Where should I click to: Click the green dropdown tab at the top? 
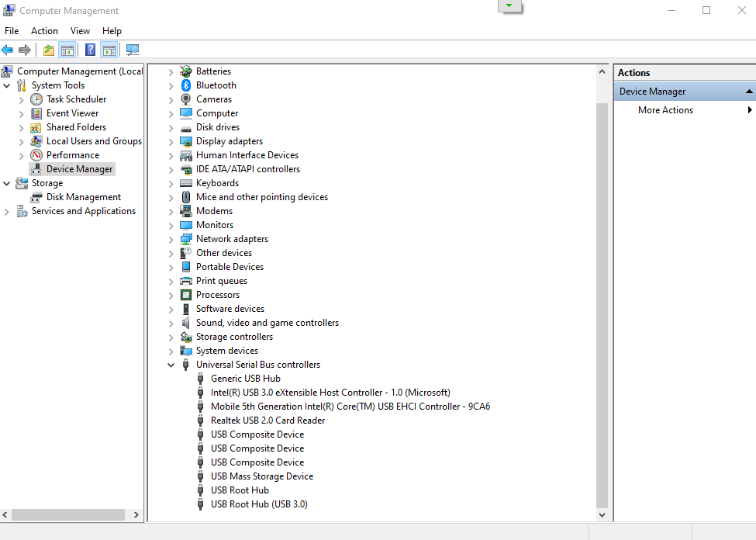[x=509, y=5]
